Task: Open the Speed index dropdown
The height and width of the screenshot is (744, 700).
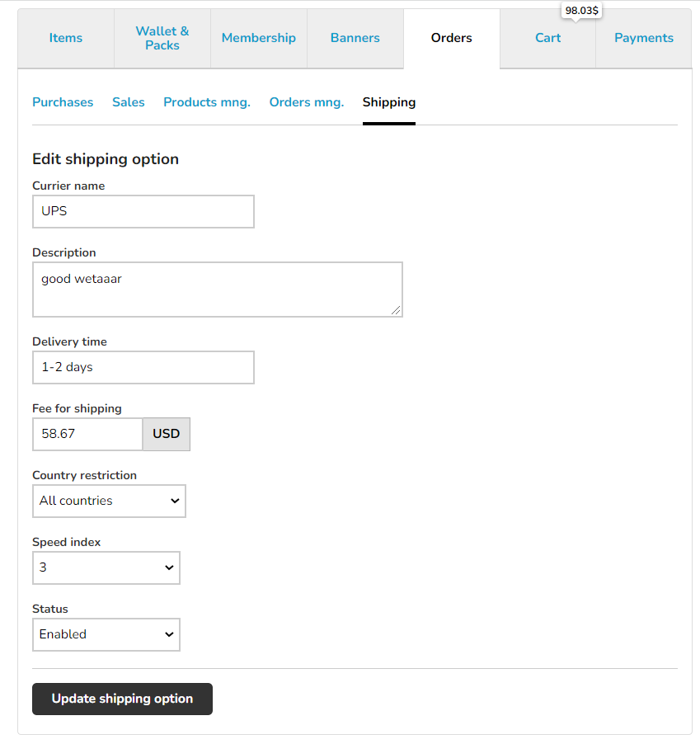Action: click(106, 568)
